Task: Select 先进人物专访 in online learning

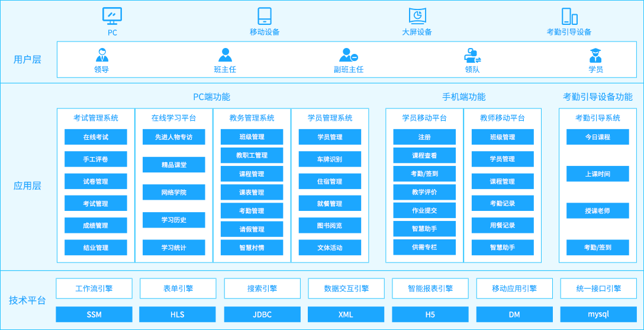Action: [173, 137]
